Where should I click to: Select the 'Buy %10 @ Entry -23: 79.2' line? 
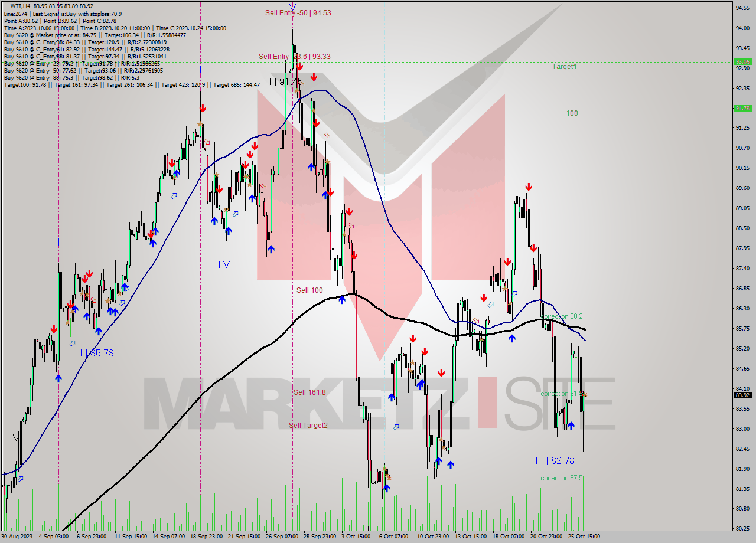pyautogui.click(x=82, y=63)
